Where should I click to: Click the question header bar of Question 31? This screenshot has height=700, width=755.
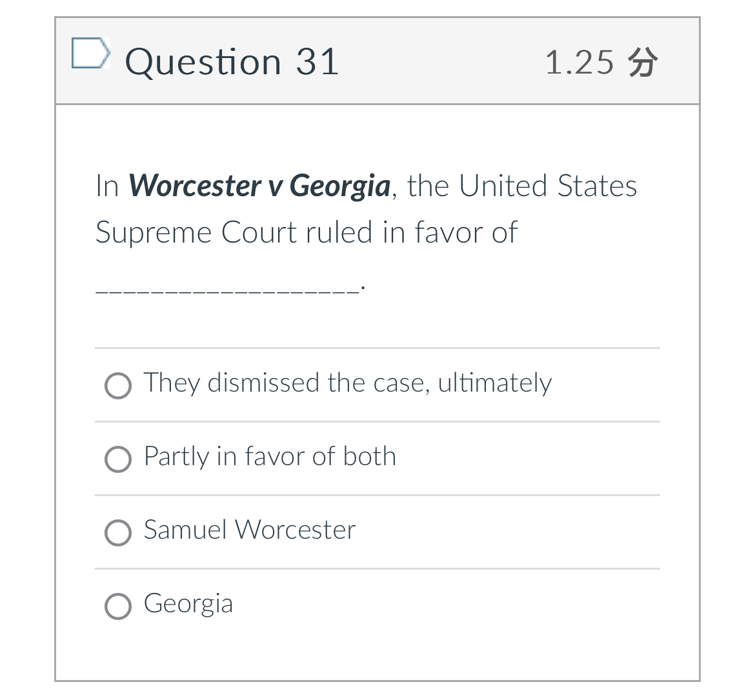pyautogui.click(x=377, y=60)
